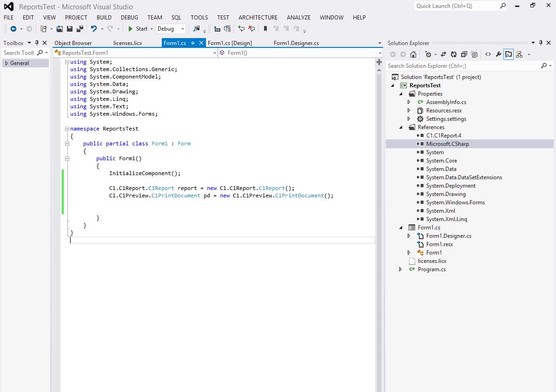Select Resources.resx in Solution Explorer

[x=444, y=111]
